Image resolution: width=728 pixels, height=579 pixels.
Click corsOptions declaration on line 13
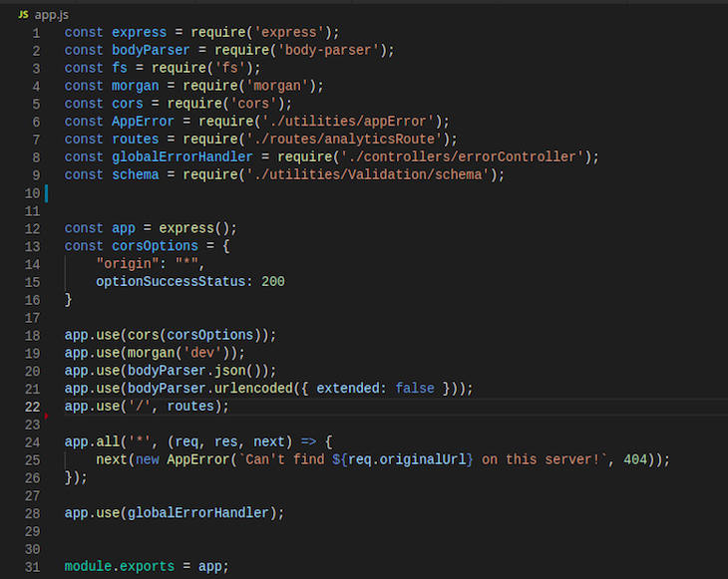click(155, 246)
